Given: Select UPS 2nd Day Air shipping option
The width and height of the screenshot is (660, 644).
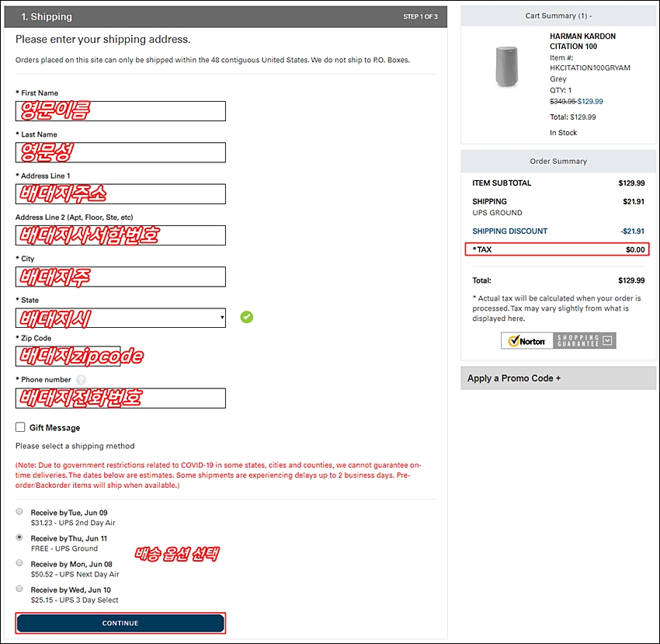Looking at the screenshot, I should (19, 512).
